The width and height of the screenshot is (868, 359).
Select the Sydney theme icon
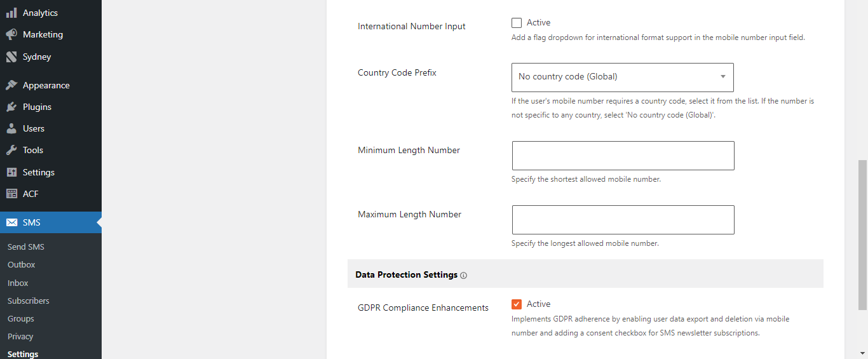click(x=11, y=57)
